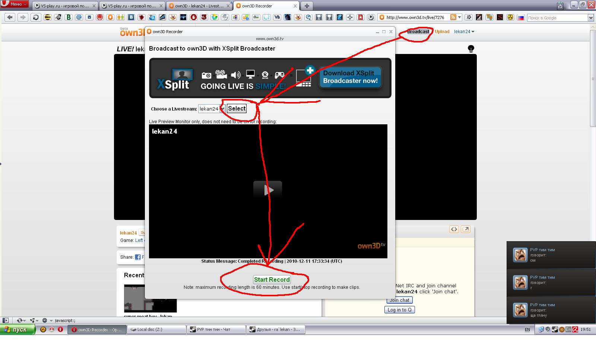Open the Opera Меню dropdown

pyautogui.click(x=15, y=4)
